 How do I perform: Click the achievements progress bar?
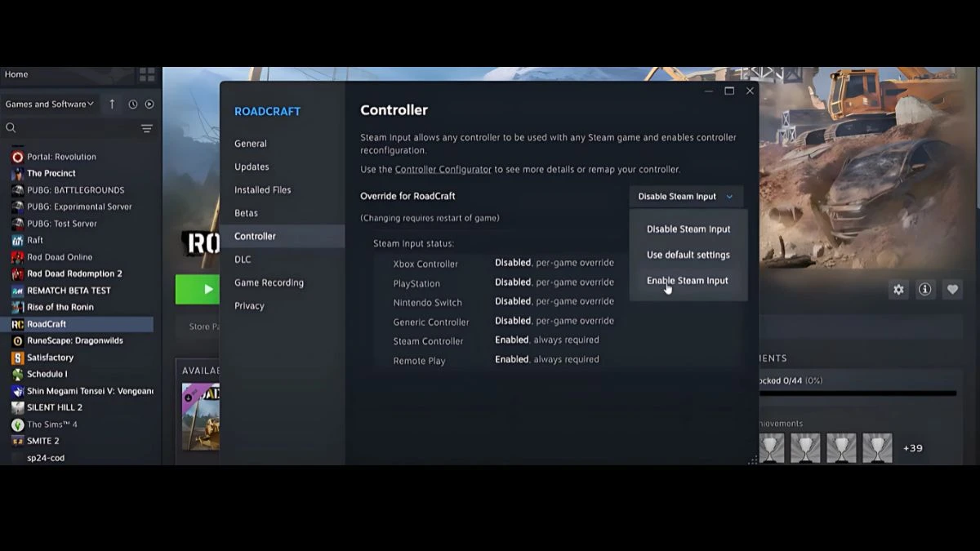click(x=857, y=393)
